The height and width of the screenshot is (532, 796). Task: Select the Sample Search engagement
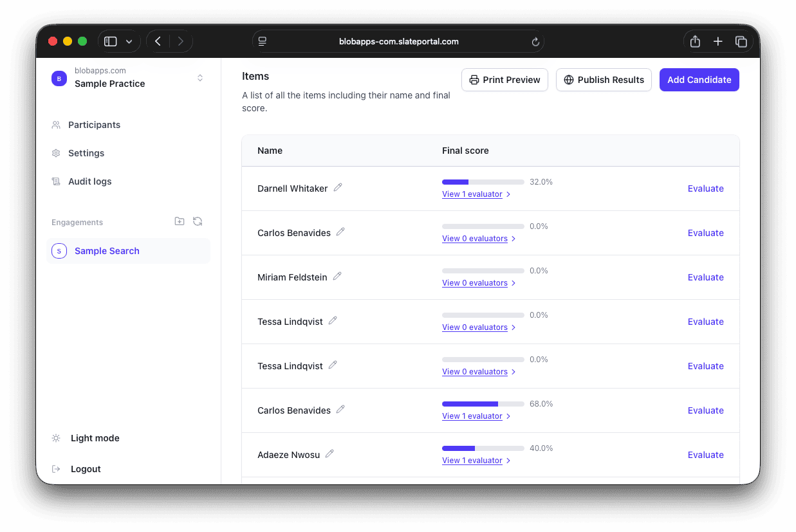pos(128,251)
